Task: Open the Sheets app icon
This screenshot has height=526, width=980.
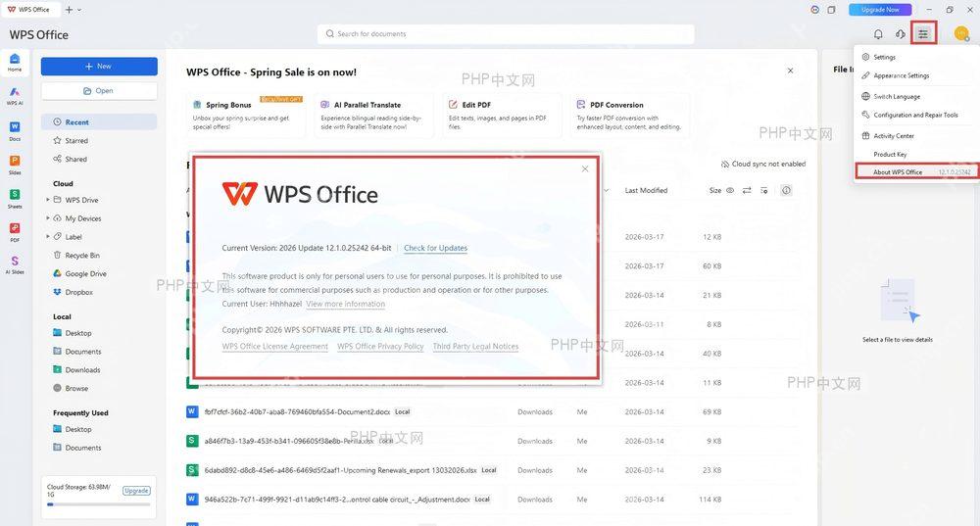Action: click(15, 198)
